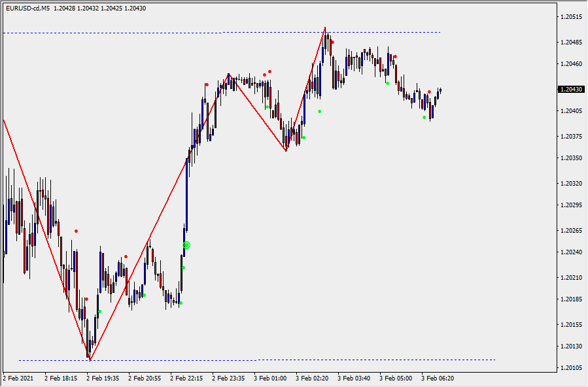588x387 pixels.
Task: Click the "2 Feb 2021" date label
Action: (x=18, y=378)
